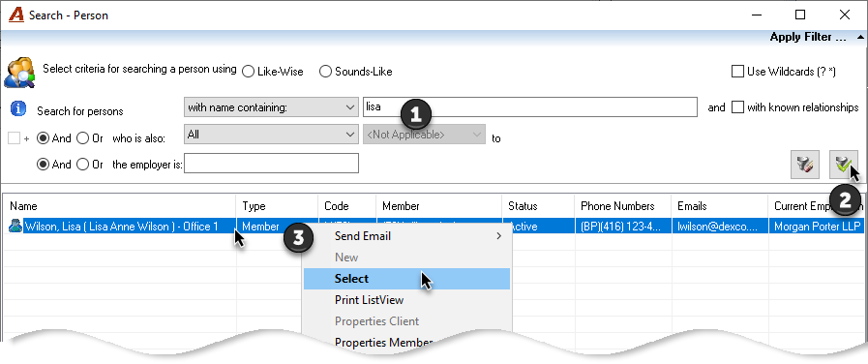The height and width of the screenshot is (364, 868).
Task: Click the (BP)(416) 123-4... phone cell
Action: point(623,226)
